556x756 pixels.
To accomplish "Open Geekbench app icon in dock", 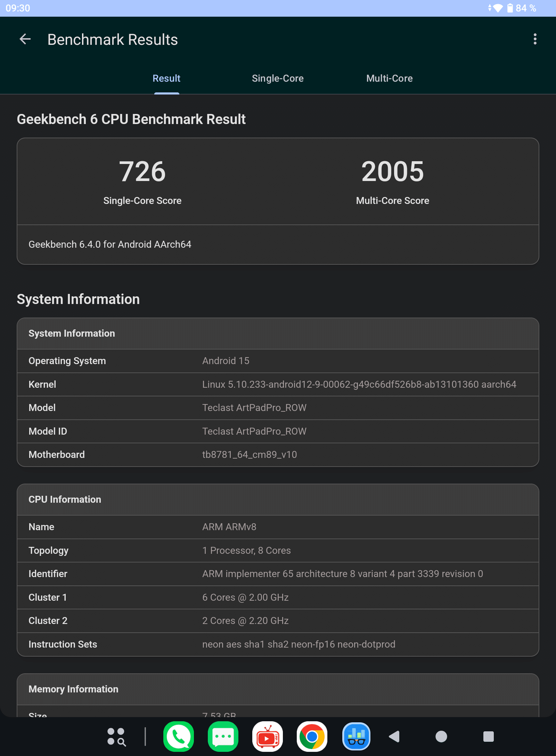I will tap(356, 737).
